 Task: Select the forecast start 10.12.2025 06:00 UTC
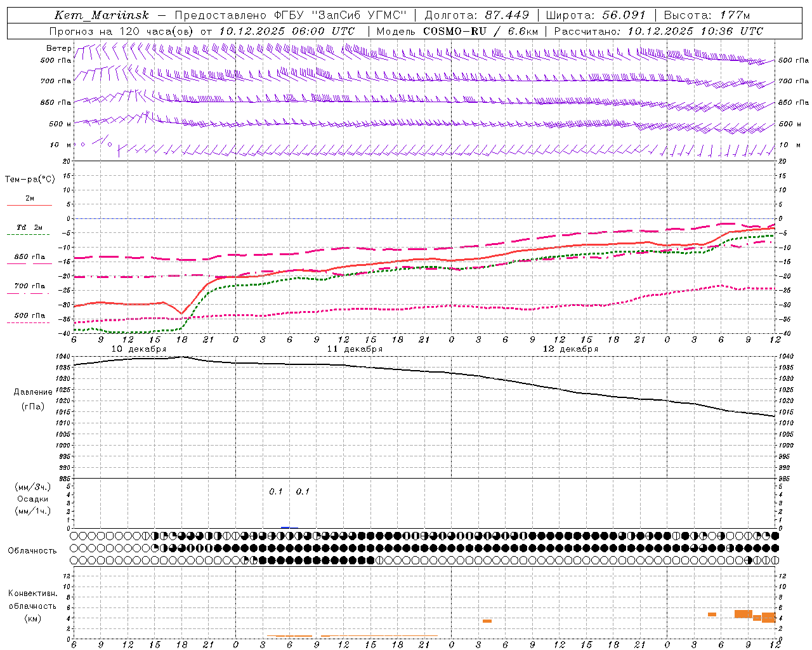[287, 31]
